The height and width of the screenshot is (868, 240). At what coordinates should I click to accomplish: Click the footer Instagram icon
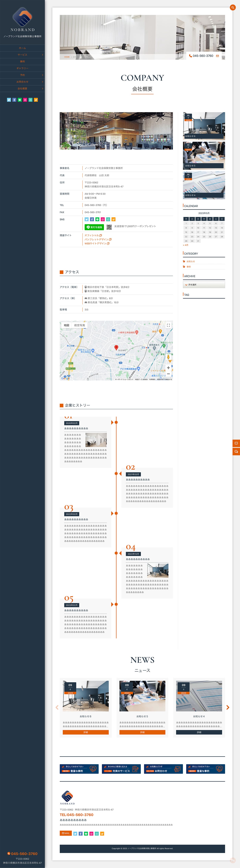(92, 834)
